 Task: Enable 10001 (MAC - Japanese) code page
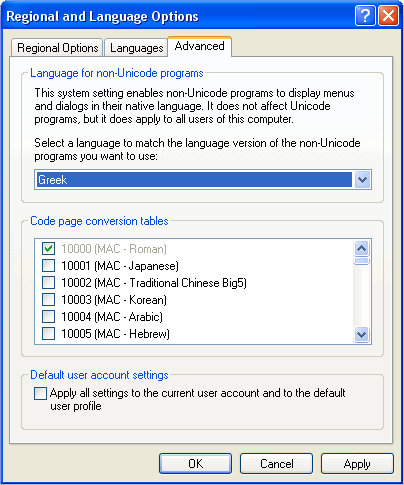pyautogui.click(x=48, y=266)
